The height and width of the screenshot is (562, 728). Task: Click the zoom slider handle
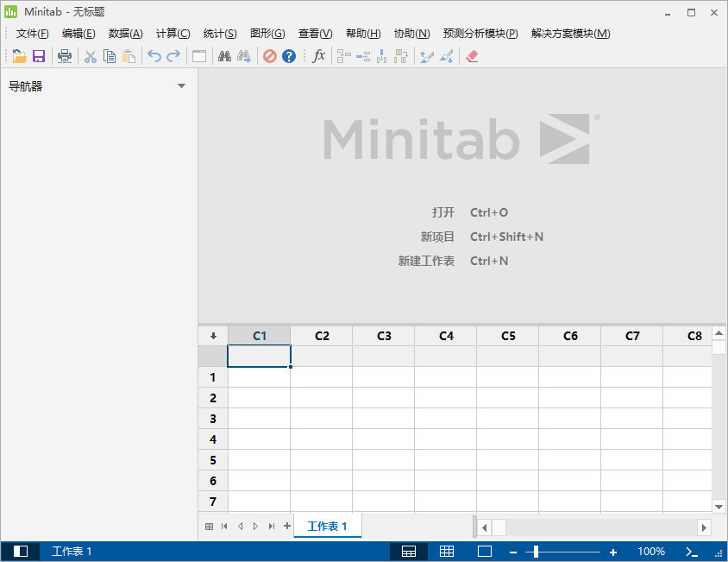(x=536, y=552)
